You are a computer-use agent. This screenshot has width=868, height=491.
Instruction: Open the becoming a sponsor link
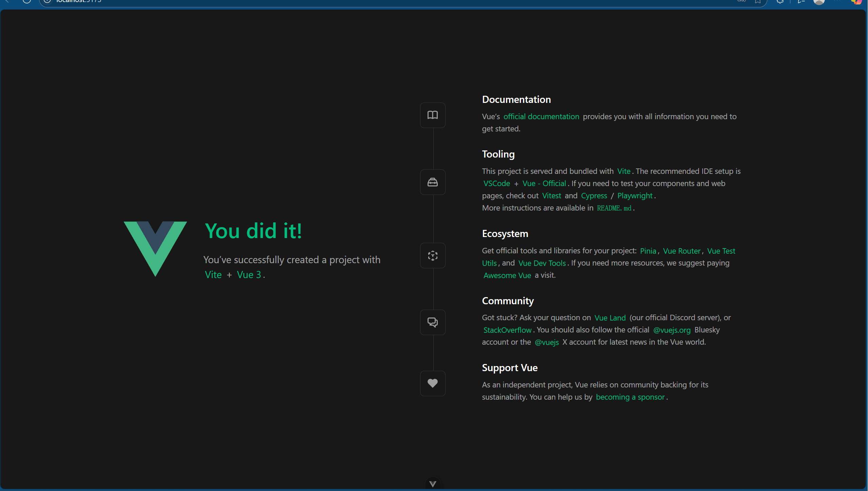(x=630, y=397)
